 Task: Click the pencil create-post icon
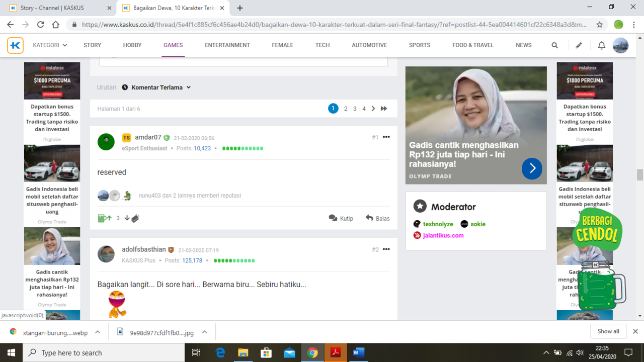tap(579, 45)
